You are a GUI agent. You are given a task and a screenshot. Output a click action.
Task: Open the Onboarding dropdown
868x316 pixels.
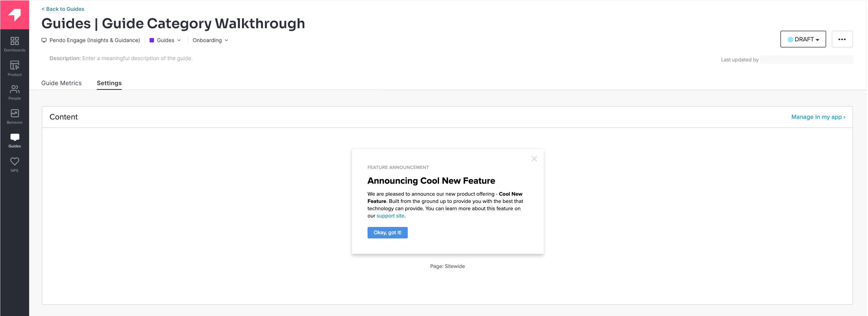coord(210,40)
